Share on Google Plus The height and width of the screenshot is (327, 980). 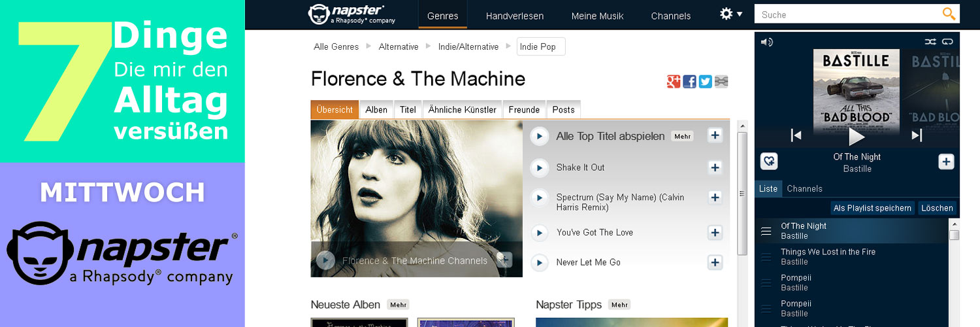(x=674, y=82)
